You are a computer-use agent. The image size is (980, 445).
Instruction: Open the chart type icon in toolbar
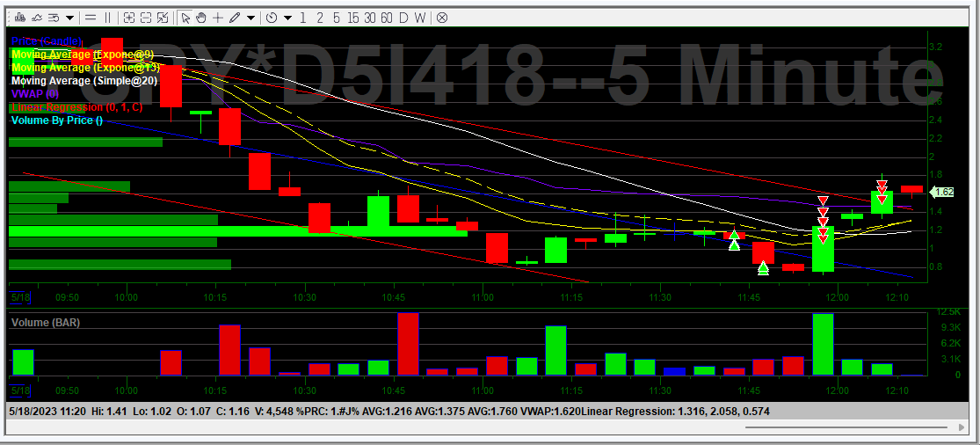pos(20,18)
